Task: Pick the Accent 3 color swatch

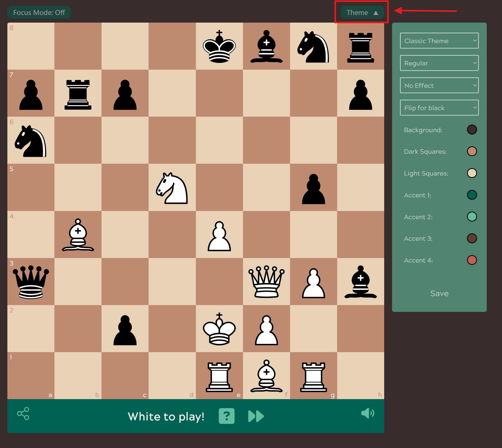Action: tap(472, 238)
